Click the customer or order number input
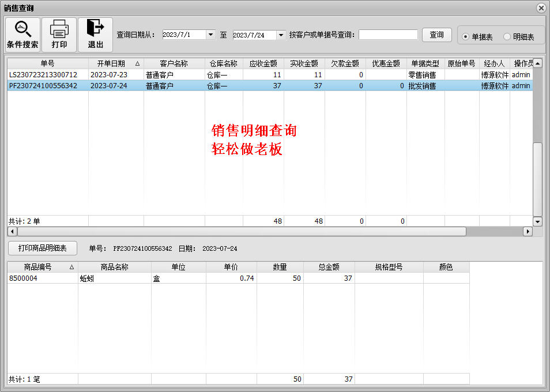Screen dimensions: 550x392 pos(388,35)
